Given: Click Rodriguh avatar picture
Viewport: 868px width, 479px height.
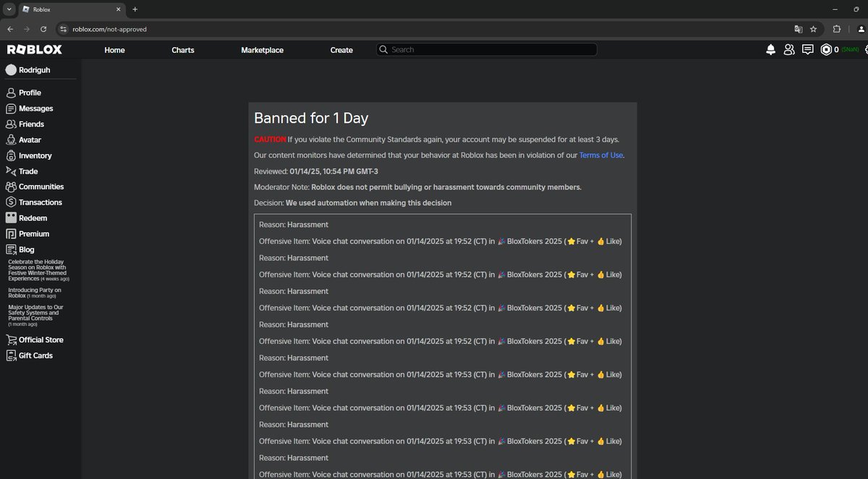Looking at the screenshot, I should [11, 70].
